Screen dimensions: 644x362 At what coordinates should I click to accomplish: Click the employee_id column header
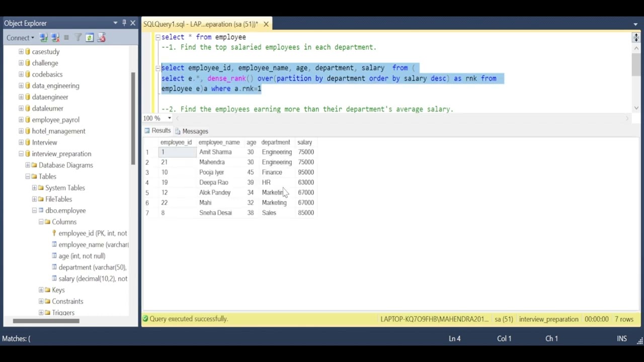176,142
